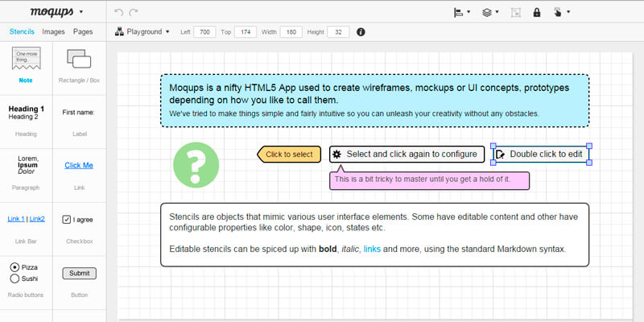Click the info icon next to Height
The image size is (644, 322).
pos(360,32)
